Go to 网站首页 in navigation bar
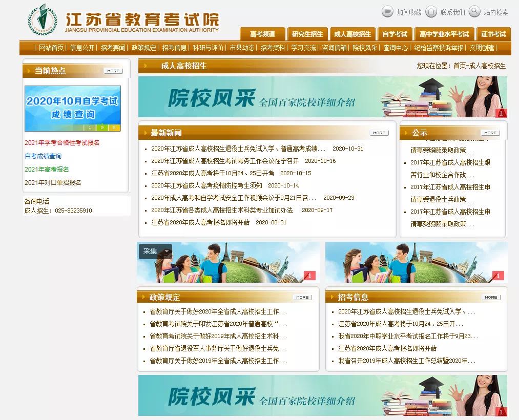 51,48
